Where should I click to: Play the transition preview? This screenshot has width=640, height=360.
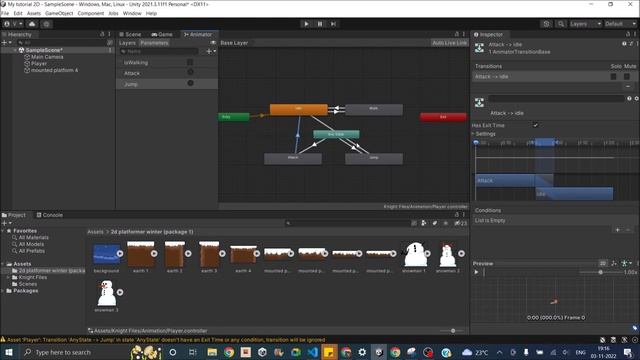point(476,272)
